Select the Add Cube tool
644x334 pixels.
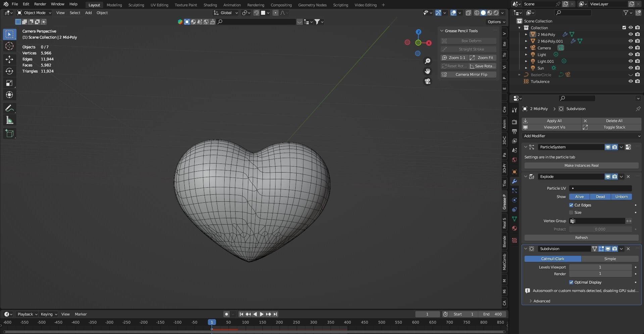click(9, 133)
